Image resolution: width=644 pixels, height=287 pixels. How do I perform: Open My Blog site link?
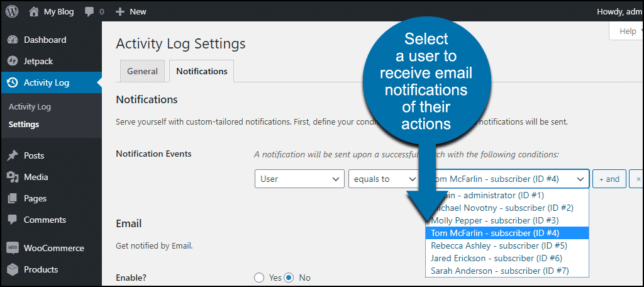pyautogui.click(x=58, y=12)
